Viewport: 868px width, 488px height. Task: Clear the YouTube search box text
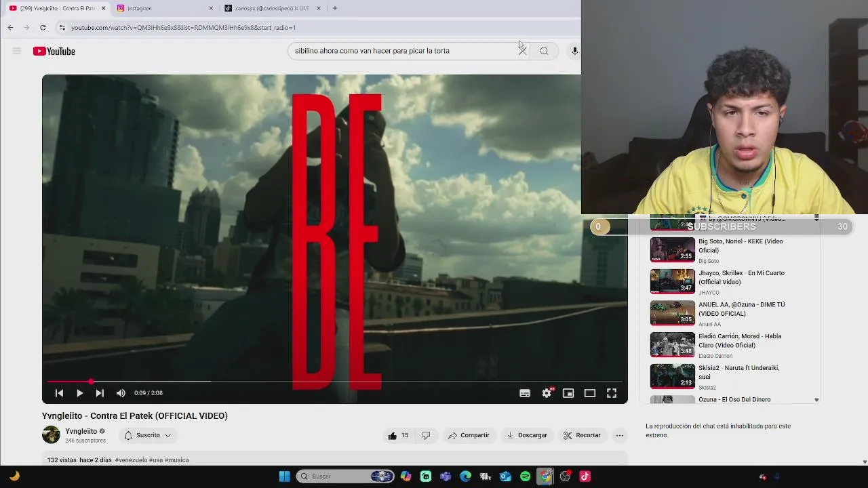pos(522,51)
